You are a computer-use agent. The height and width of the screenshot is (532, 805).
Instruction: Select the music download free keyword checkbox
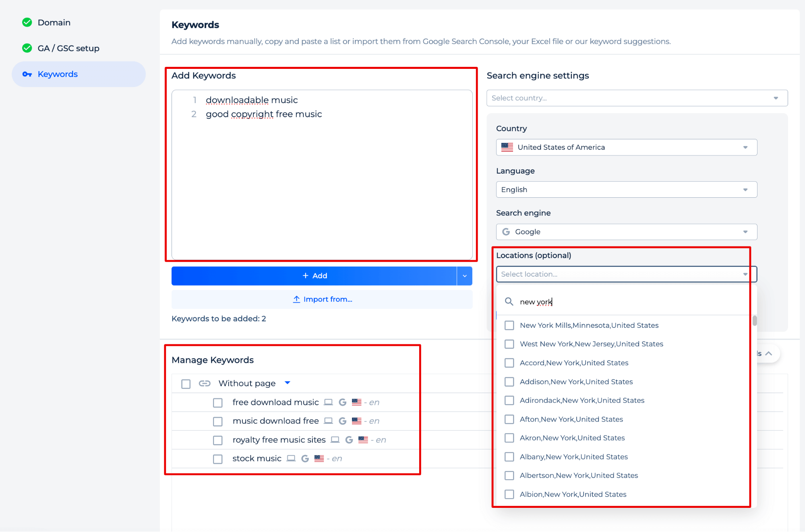coord(218,421)
